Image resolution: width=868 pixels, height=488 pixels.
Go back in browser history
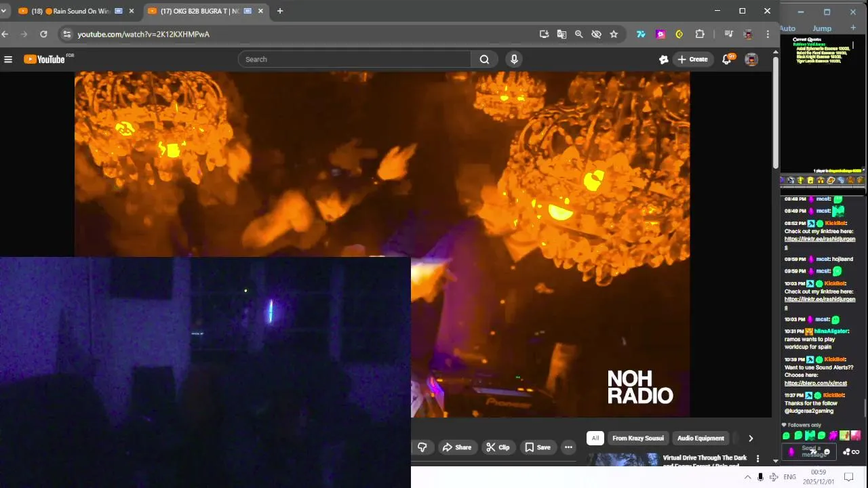[5, 34]
